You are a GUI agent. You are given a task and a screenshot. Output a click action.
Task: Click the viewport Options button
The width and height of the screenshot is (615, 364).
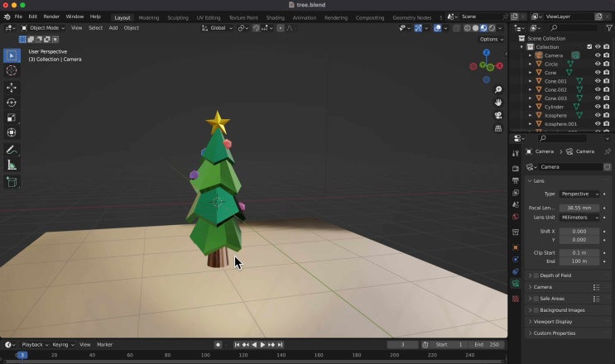coord(491,39)
